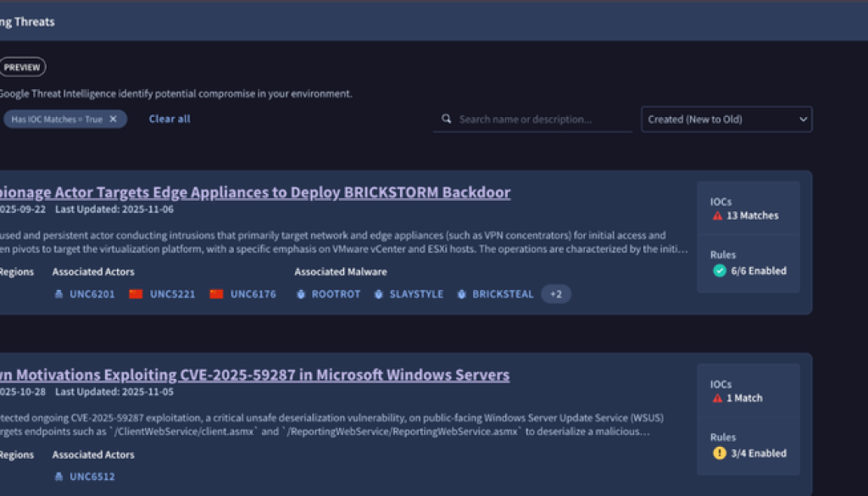Click the red alert icon next to 13 Matches
868x496 pixels.
pyautogui.click(x=716, y=216)
